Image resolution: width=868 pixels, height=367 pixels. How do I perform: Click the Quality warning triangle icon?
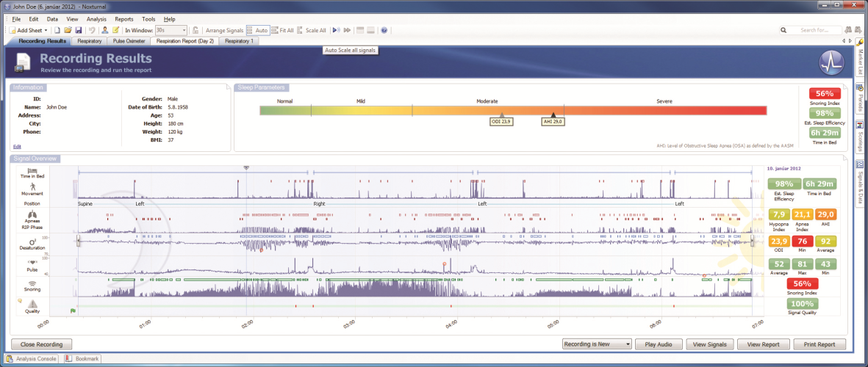click(x=32, y=305)
